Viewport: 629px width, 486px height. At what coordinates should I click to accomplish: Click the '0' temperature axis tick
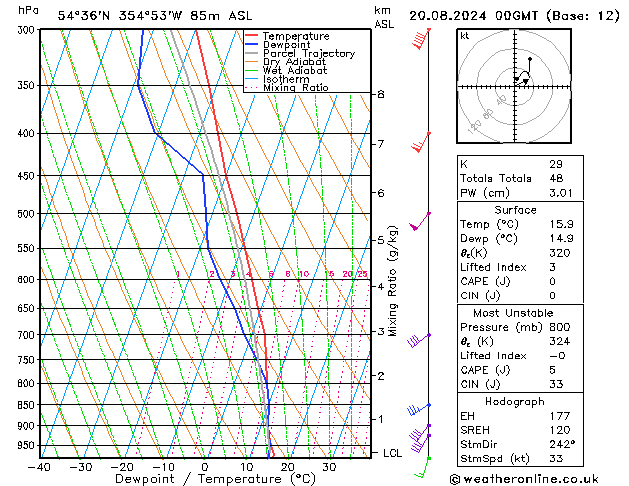click(x=205, y=467)
